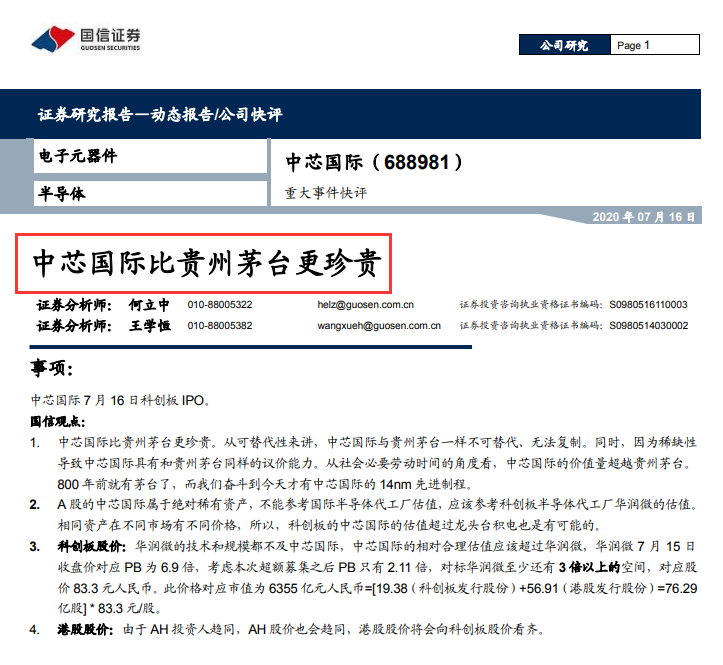Click the line beginning '相同资产在不同市场有不同价格'
Image resolution: width=723 pixels, height=665 pixels.
(330, 525)
